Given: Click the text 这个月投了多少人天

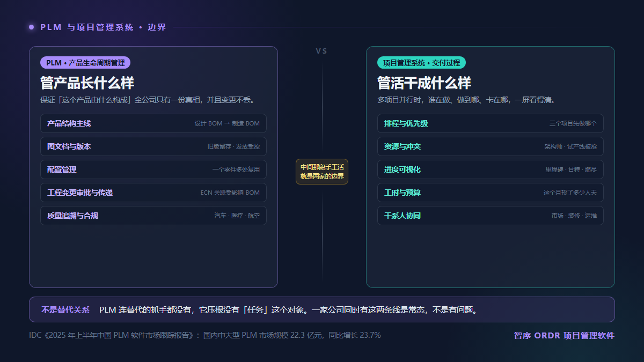Looking at the screenshot, I should [570, 193].
